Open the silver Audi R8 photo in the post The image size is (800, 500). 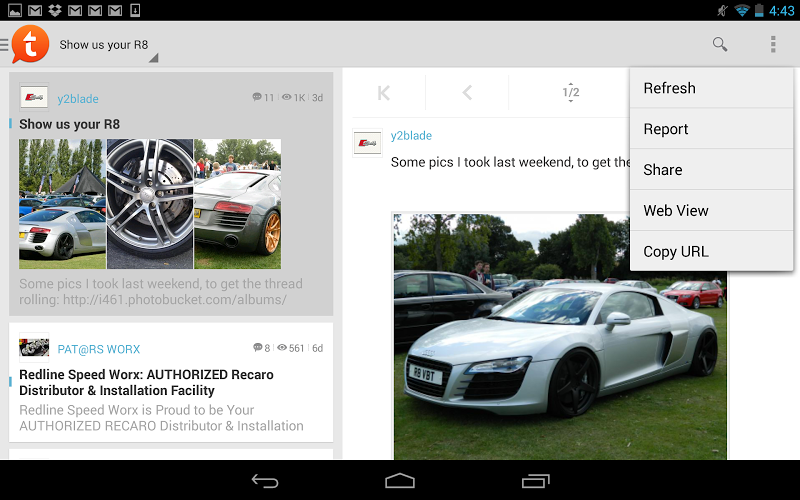click(x=560, y=335)
